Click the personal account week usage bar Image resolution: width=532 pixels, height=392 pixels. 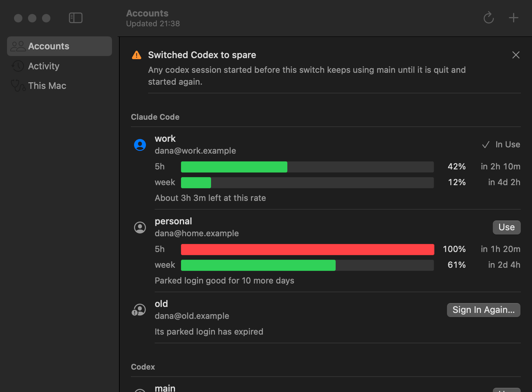[x=307, y=265]
